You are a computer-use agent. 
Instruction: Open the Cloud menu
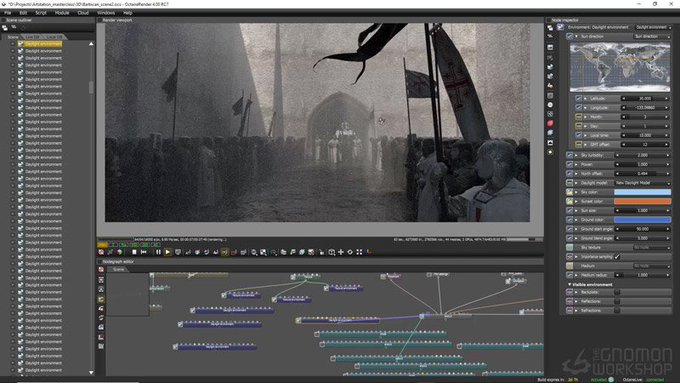(83, 13)
